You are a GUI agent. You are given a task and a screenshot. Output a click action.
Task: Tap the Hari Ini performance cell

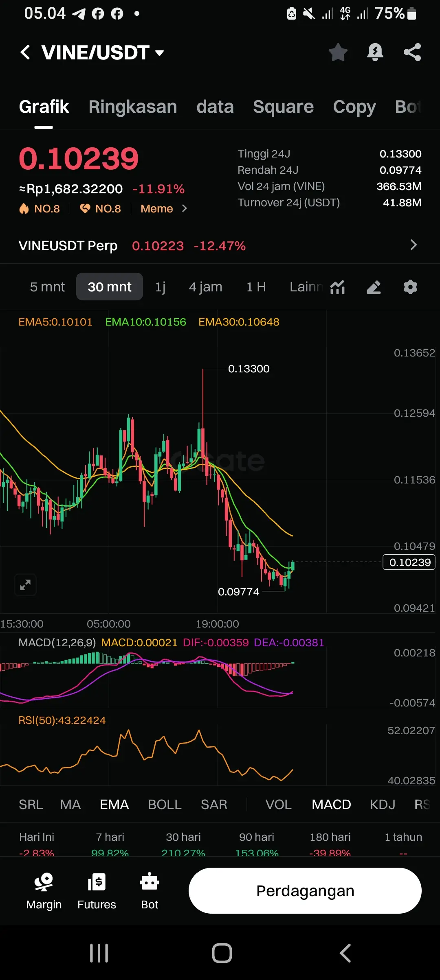click(37, 844)
